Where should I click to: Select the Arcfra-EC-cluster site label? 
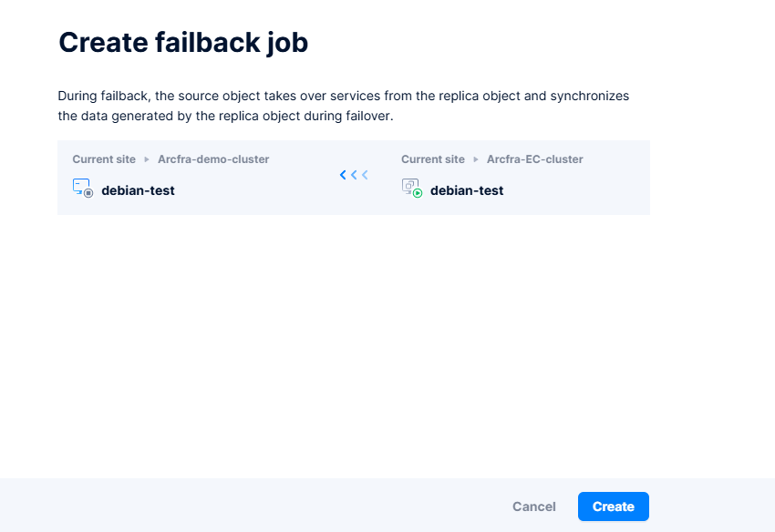point(534,159)
